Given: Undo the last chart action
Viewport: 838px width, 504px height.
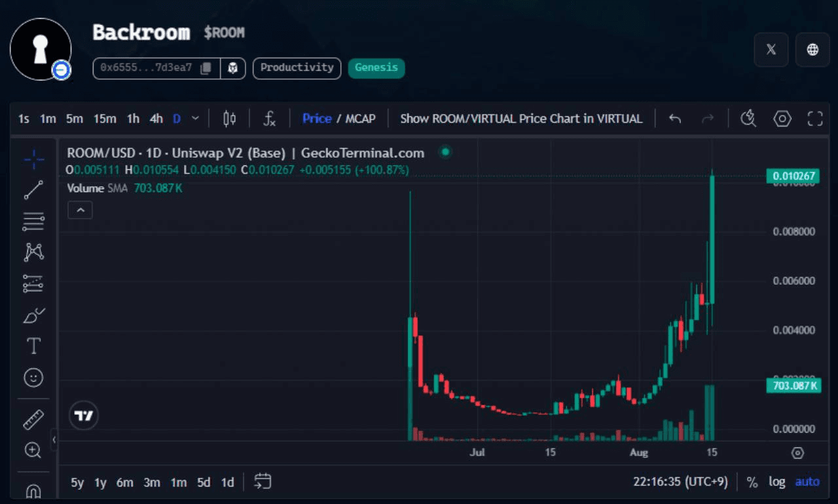Looking at the screenshot, I should 675,118.
